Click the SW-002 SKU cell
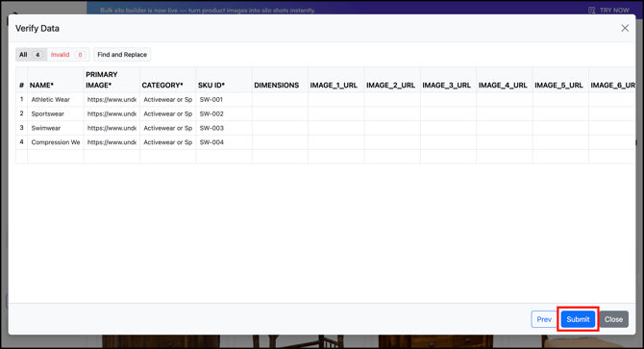 coord(224,113)
